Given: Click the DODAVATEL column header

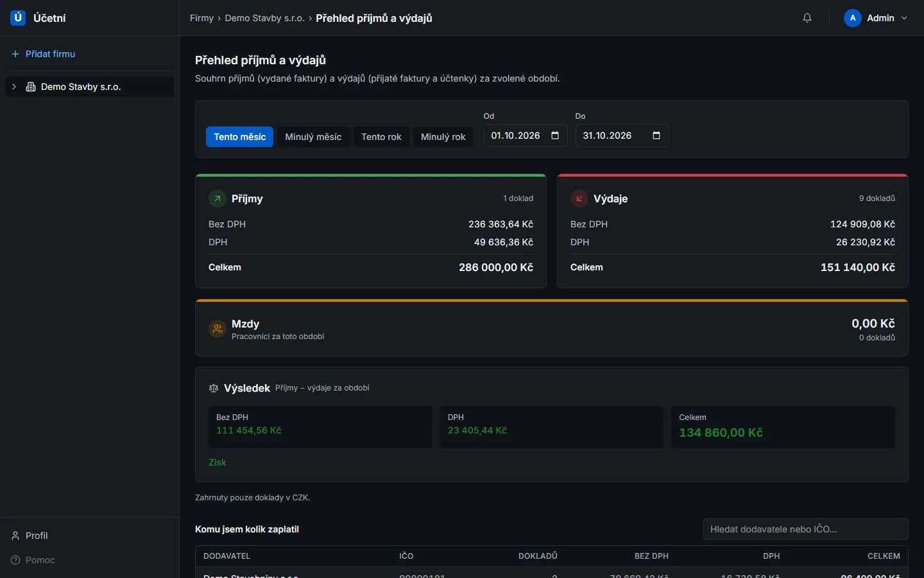Looking at the screenshot, I should (x=227, y=556).
